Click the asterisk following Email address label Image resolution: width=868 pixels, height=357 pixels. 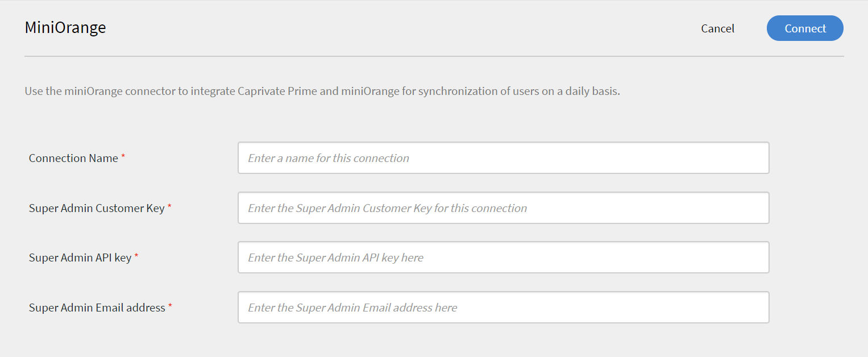[170, 306]
